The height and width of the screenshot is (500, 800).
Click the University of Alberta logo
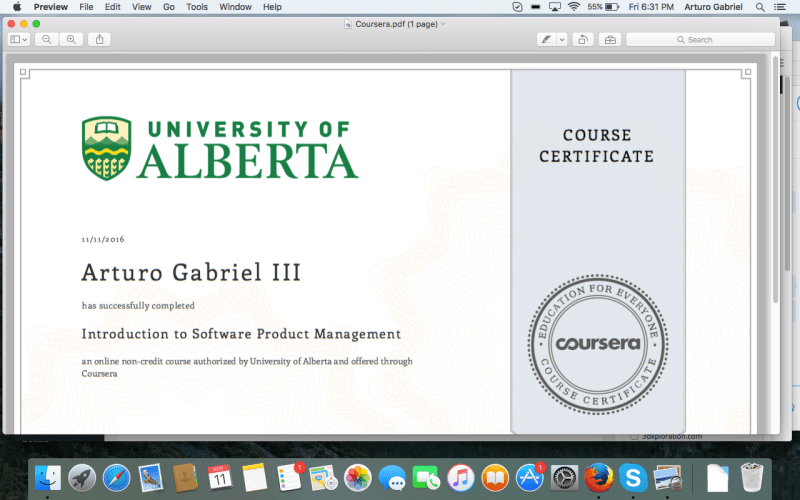(x=220, y=148)
